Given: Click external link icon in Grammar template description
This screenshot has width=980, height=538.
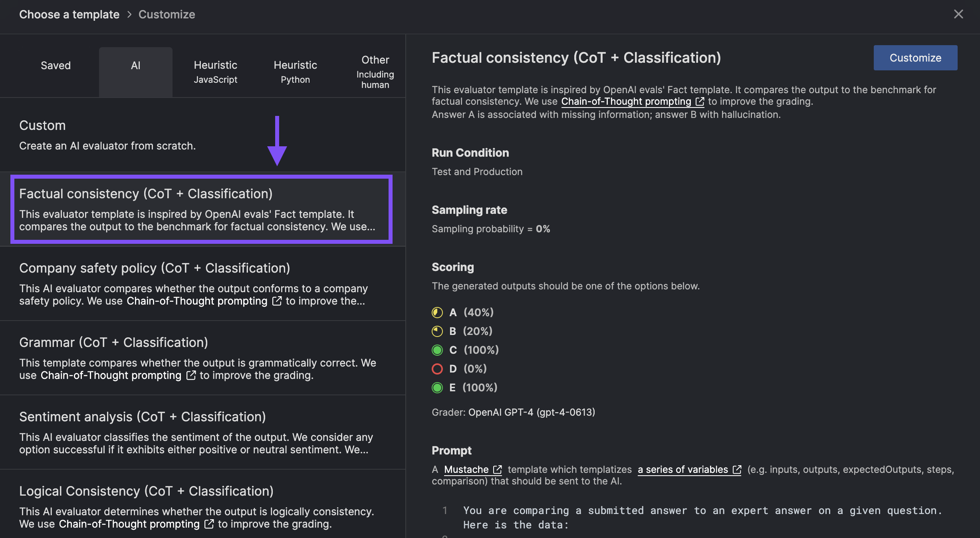Looking at the screenshot, I should tap(191, 375).
